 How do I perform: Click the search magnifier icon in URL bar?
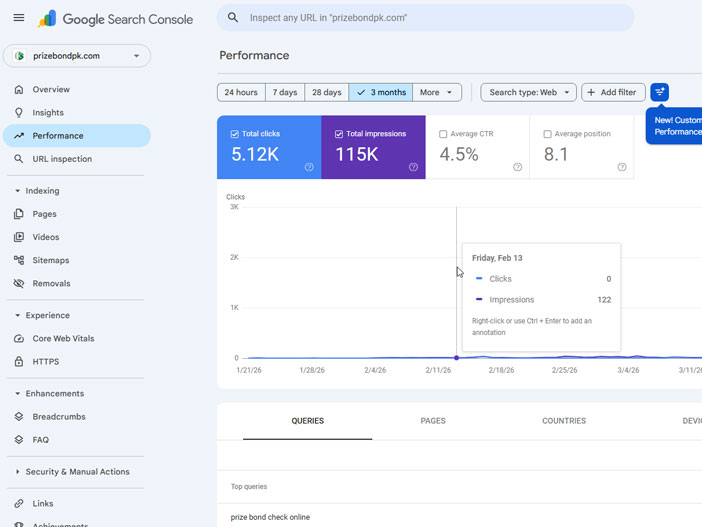(233, 17)
